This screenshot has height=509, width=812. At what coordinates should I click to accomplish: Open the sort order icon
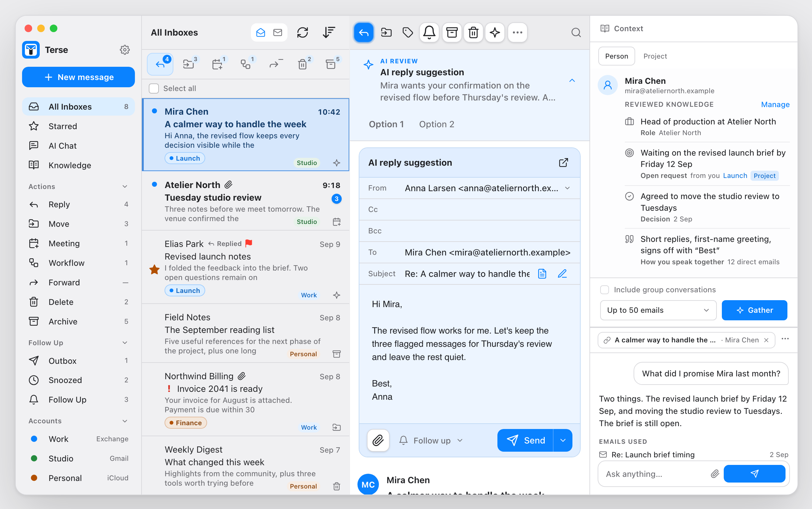point(328,33)
